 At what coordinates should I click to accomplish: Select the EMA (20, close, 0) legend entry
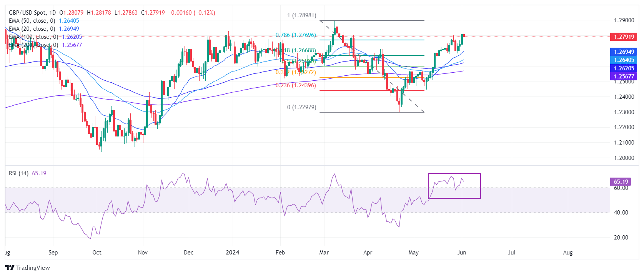(x=32, y=29)
